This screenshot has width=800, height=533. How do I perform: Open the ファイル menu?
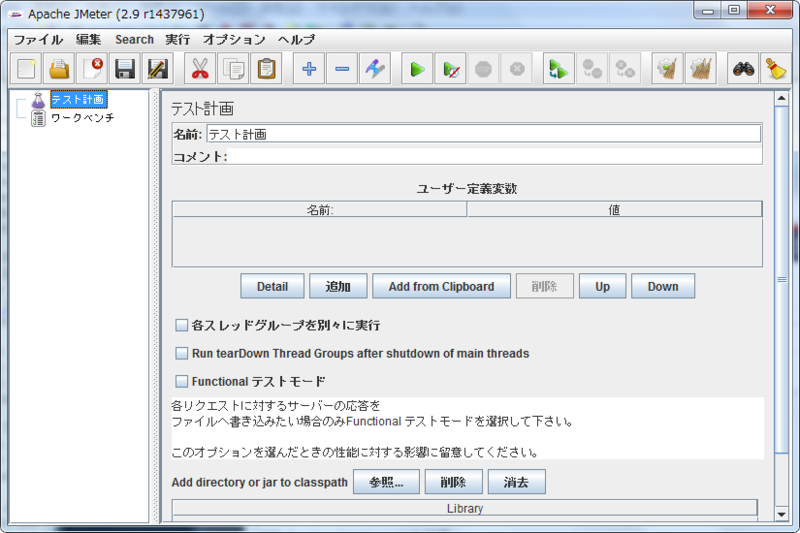[x=38, y=40]
